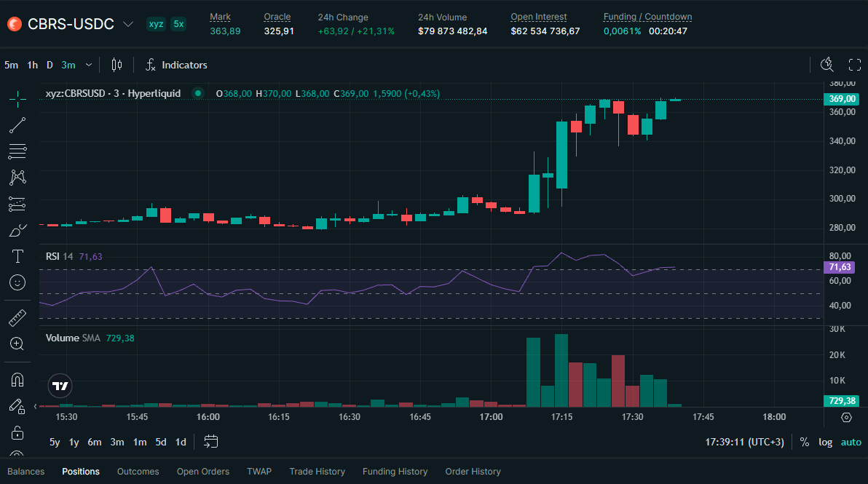
Task: Set chart range to 1m
Action: coord(140,442)
